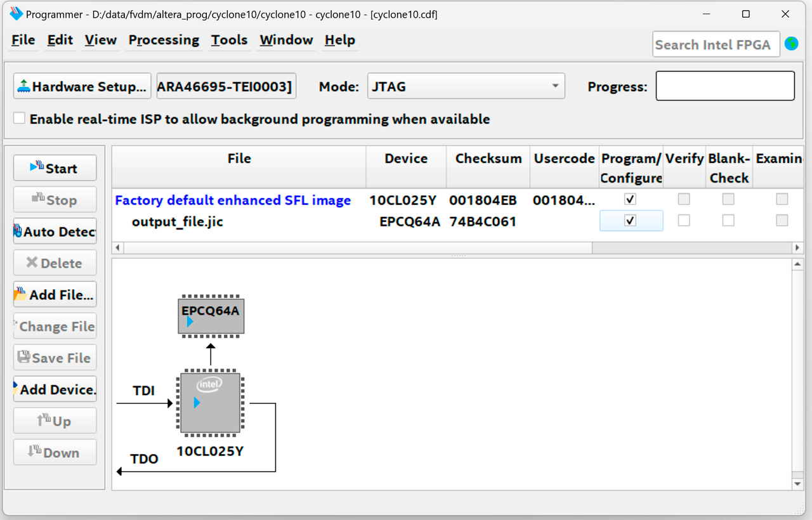
Task: Toggle Blank-Check for output_file.jic row
Action: point(728,221)
